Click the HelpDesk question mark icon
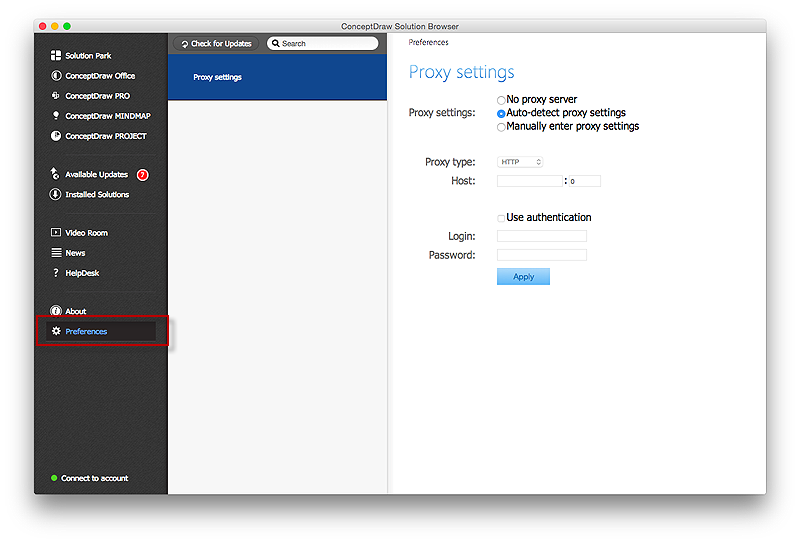This screenshot has width=800, height=543. point(56,273)
